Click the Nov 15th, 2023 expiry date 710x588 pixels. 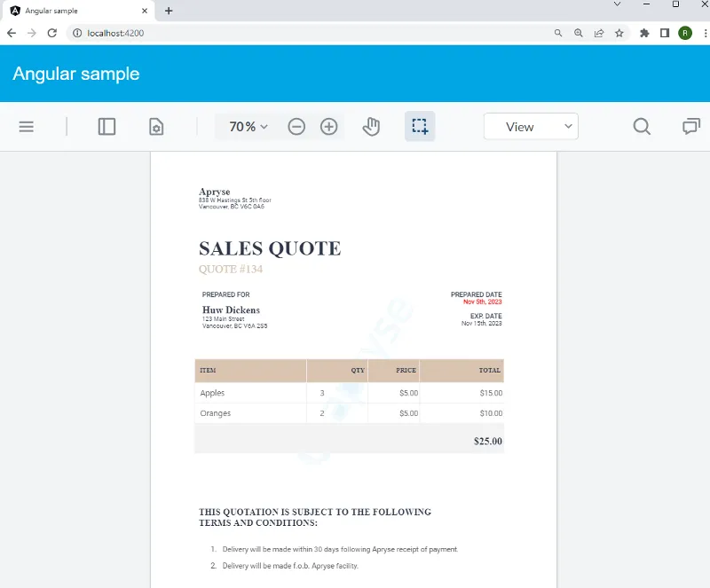point(481,323)
